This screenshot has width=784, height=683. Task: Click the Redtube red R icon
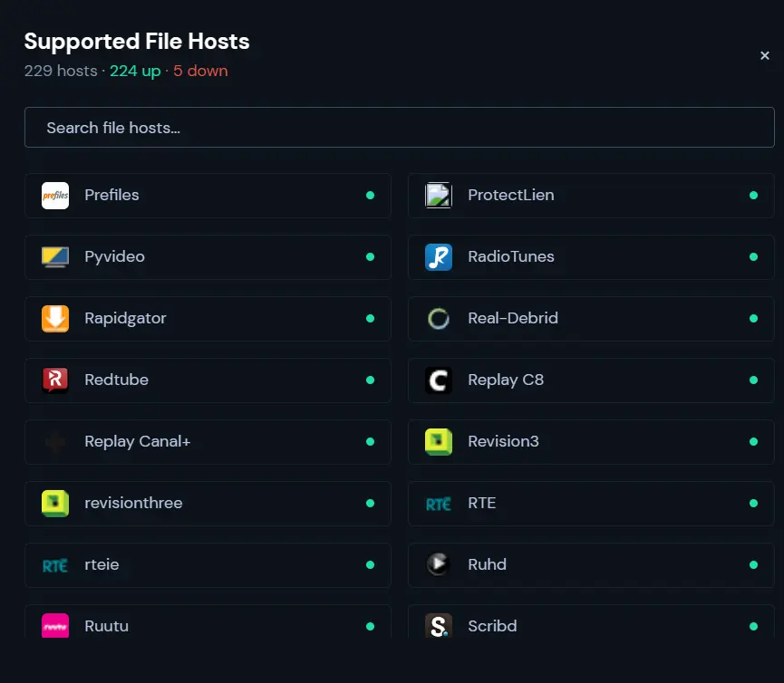click(55, 380)
